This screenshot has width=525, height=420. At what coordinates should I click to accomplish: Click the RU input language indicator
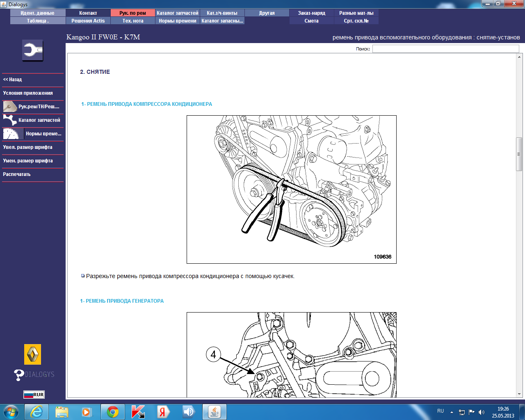click(x=441, y=411)
